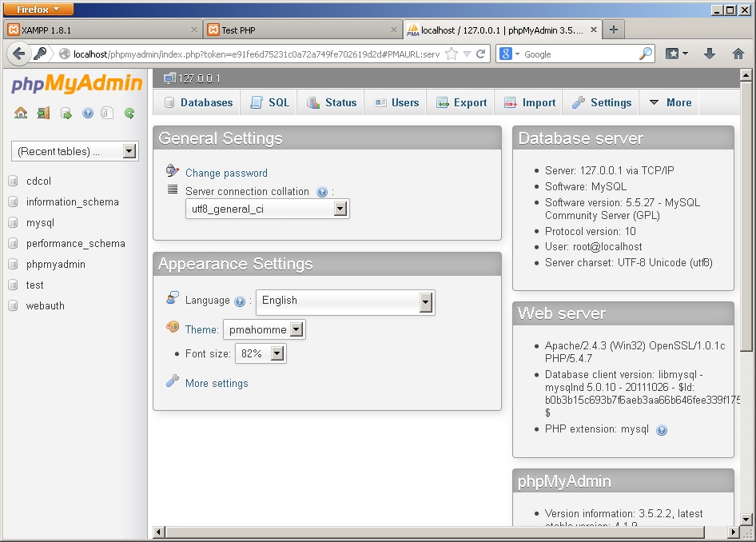
Task: Open the information_schema database link
Action: [72, 202]
